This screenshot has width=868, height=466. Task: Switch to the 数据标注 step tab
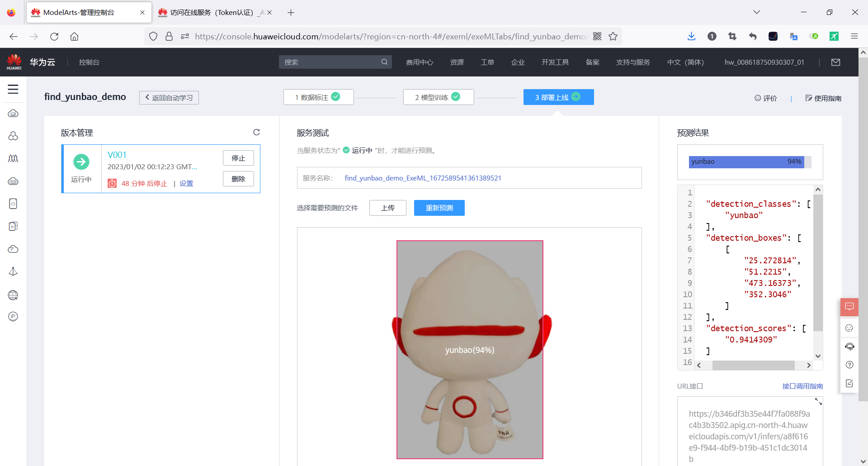pyautogui.click(x=318, y=97)
